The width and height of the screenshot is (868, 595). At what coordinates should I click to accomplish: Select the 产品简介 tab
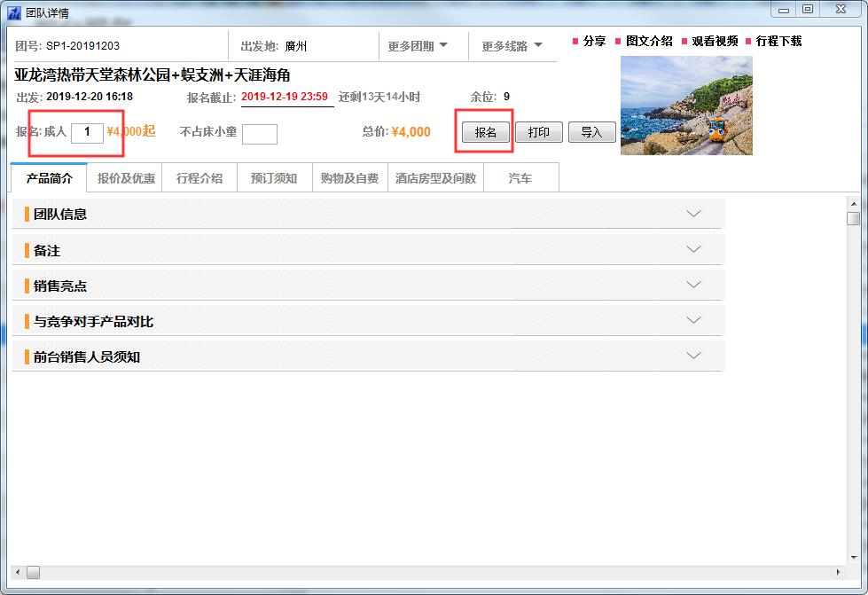coord(50,178)
